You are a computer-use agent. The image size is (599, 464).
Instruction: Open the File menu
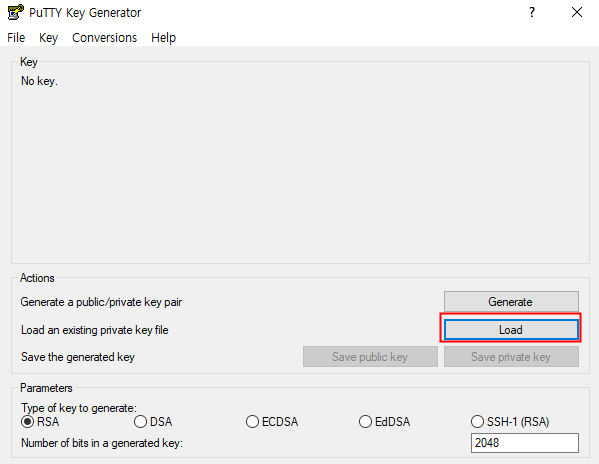point(16,38)
